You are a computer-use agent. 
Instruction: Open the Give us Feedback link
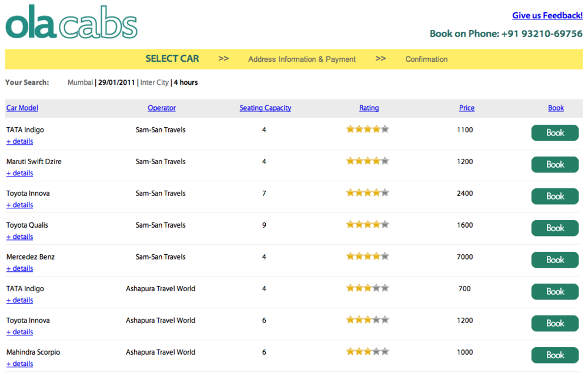(547, 15)
